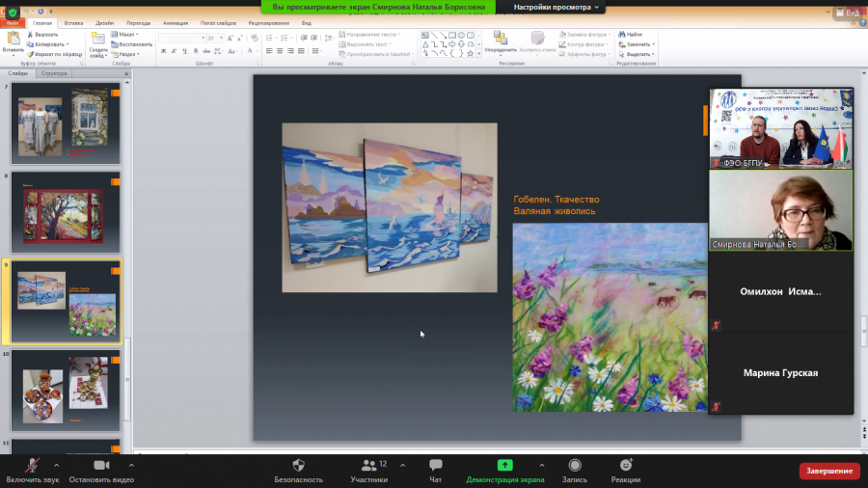
Task: Select slide 8 thumbnail with tree painting
Action: tap(66, 212)
